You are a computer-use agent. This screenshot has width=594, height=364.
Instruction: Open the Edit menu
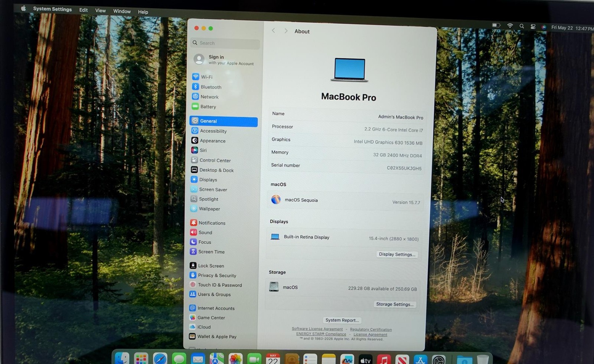tap(84, 10)
